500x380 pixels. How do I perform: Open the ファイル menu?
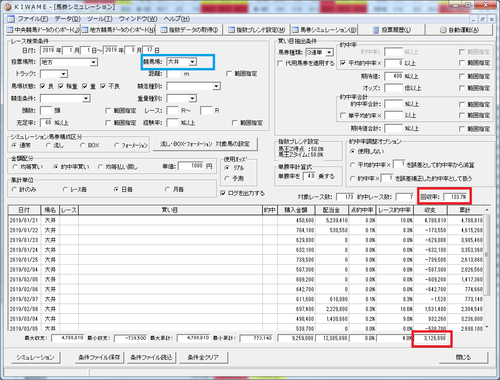33,19
